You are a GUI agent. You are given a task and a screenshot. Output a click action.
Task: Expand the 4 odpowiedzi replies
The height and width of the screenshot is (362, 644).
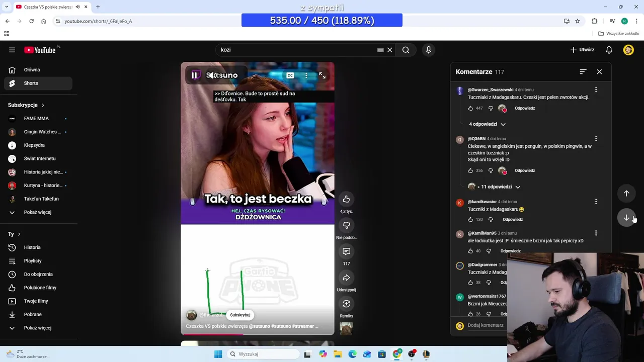click(x=487, y=124)
